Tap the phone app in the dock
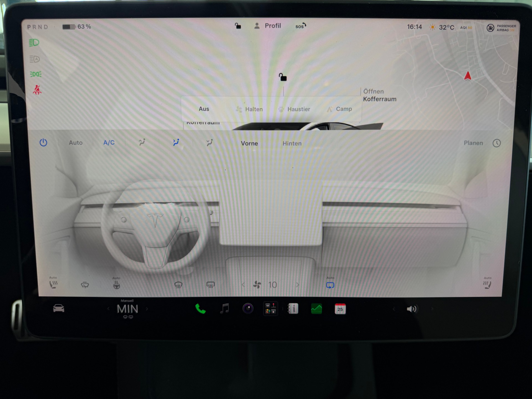 [x=200, y=309]
